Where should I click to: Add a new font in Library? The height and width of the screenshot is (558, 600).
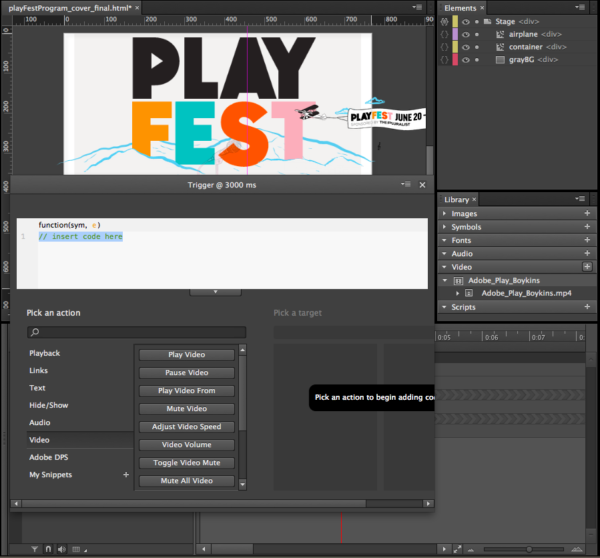coord(587,240)
